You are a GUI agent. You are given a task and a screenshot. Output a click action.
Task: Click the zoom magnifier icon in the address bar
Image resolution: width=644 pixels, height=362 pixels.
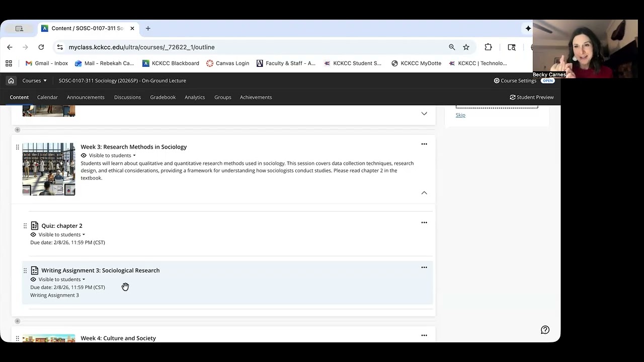point(452,47)
